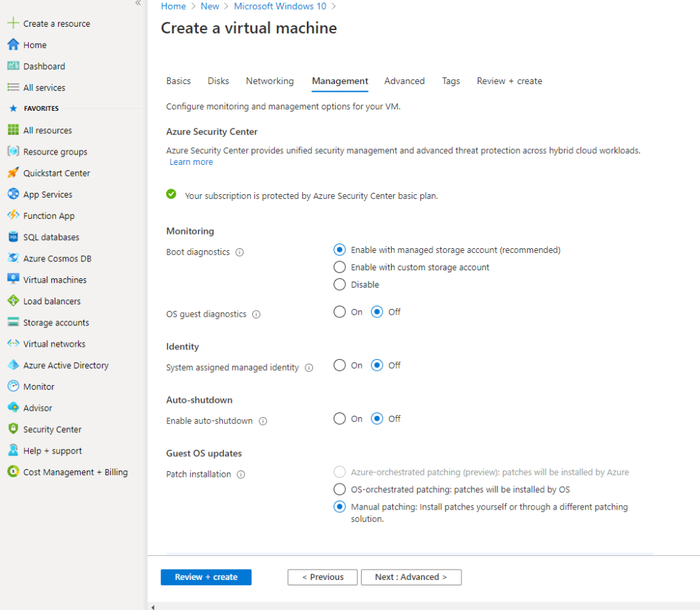Click the Virtual networks icon
700x610 pixels.
tap(14, 343)
